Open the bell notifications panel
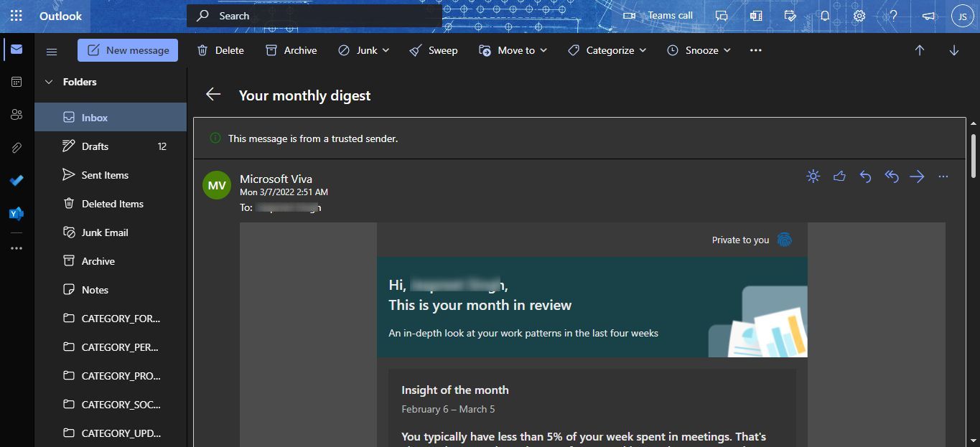The height and width of the screenshot is (447, 980). coord(825,16)
